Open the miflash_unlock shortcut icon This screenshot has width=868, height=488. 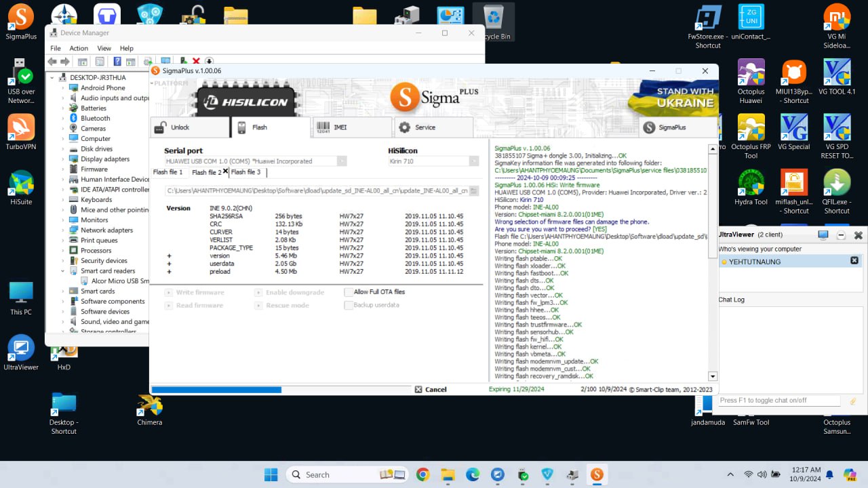[794, 192]
